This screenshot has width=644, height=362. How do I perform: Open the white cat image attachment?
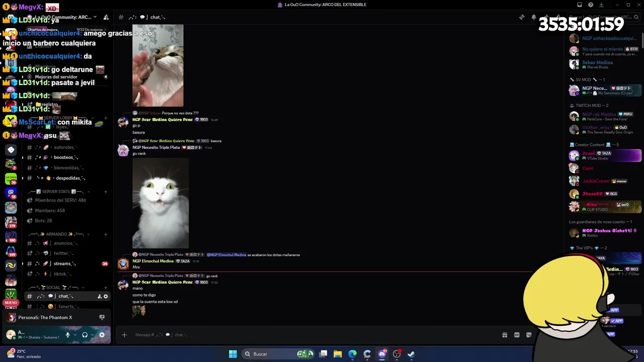pos(160,203)
